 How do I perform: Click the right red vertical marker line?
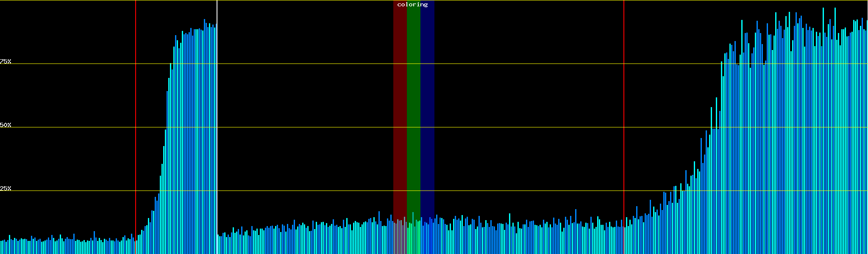(624, 106)
